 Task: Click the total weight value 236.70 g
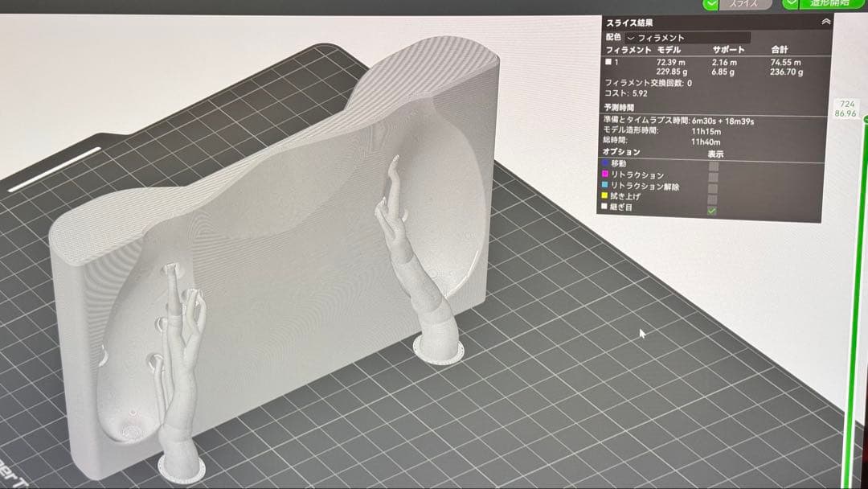(x=786, y=72)
